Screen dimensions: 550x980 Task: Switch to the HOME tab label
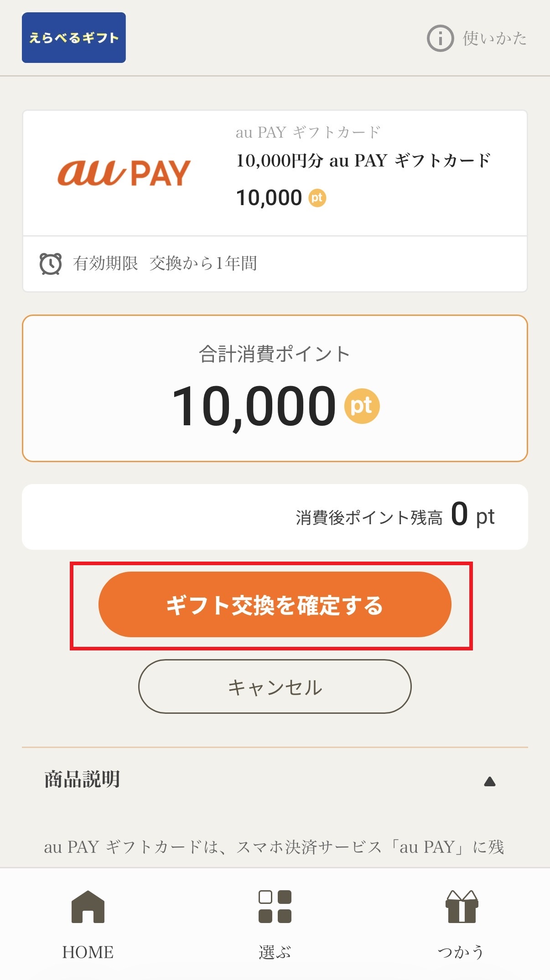88,952
